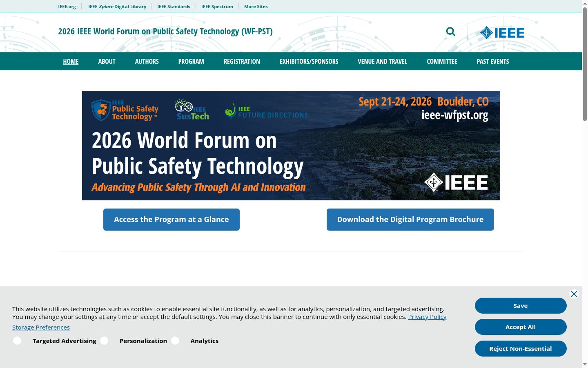Go to IEEE Standards link
588x368 pixels.
(x=174, y=7)
